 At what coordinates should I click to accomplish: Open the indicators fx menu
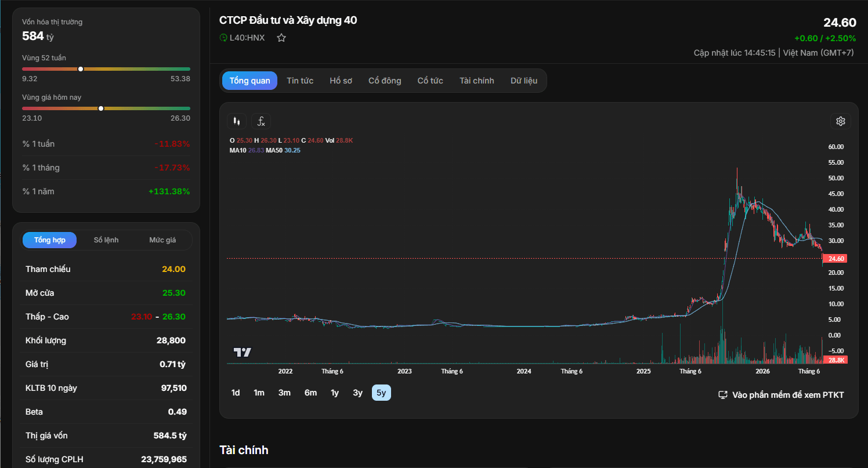tap(261, 121)
